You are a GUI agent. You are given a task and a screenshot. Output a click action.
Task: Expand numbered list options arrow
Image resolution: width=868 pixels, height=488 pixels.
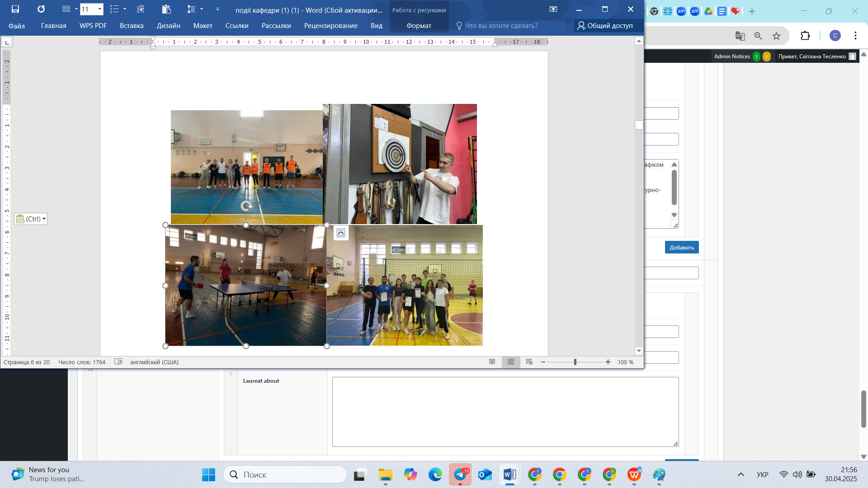tap(125, 9)
